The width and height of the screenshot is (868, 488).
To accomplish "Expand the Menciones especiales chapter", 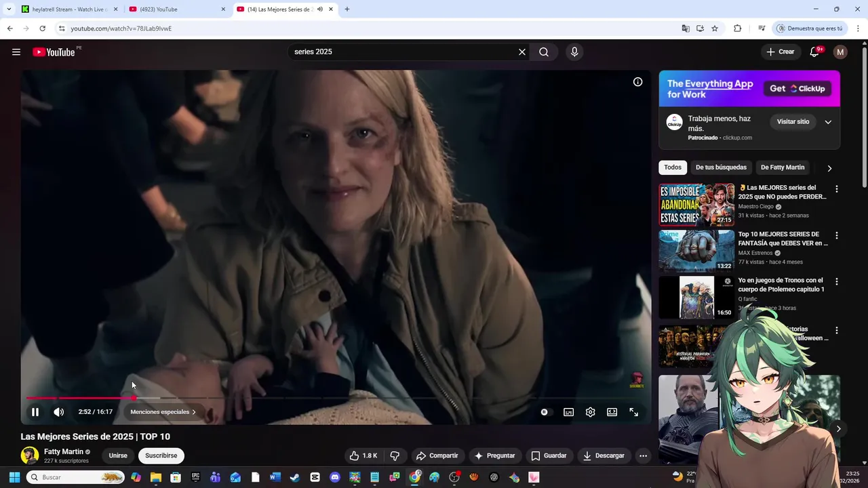I will [163, 412].
